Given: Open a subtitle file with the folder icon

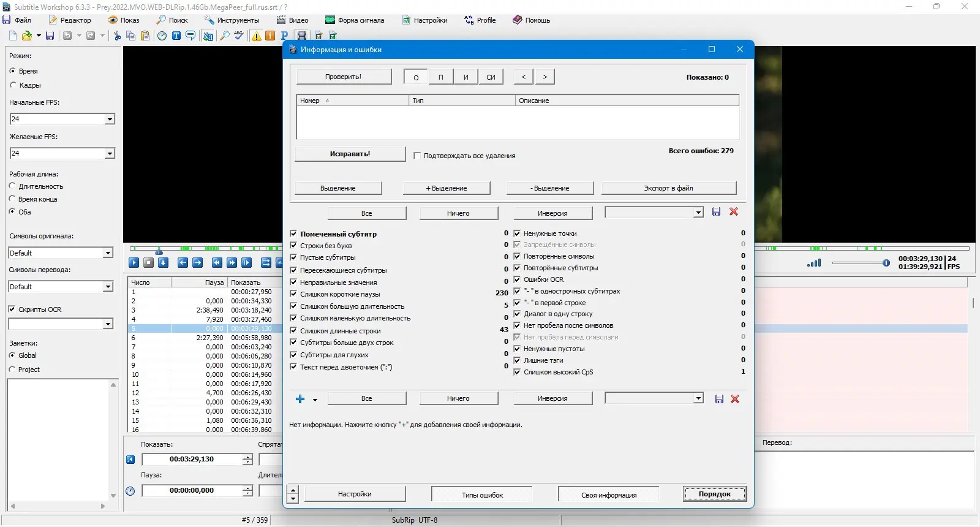Looking at the screenshot, I should (x=27, y=36).
